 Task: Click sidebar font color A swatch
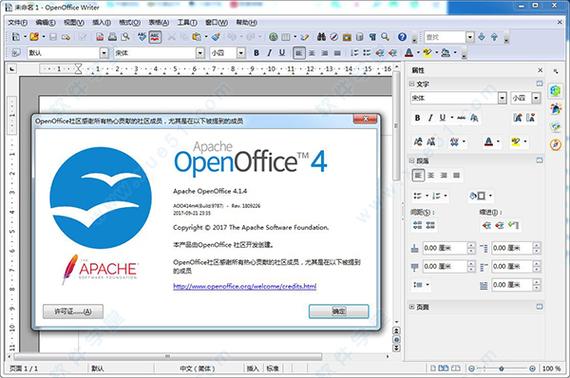point(489,141)
